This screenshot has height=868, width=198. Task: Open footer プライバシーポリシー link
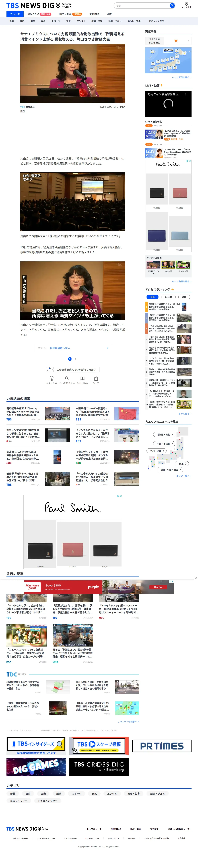(45, 838)
